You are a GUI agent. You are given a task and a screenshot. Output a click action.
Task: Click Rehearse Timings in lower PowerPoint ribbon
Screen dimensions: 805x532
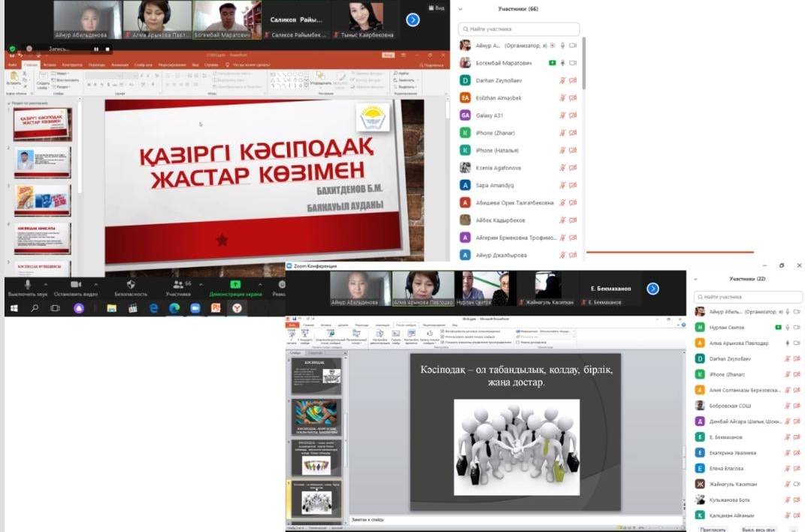click(x=411, y=337)
